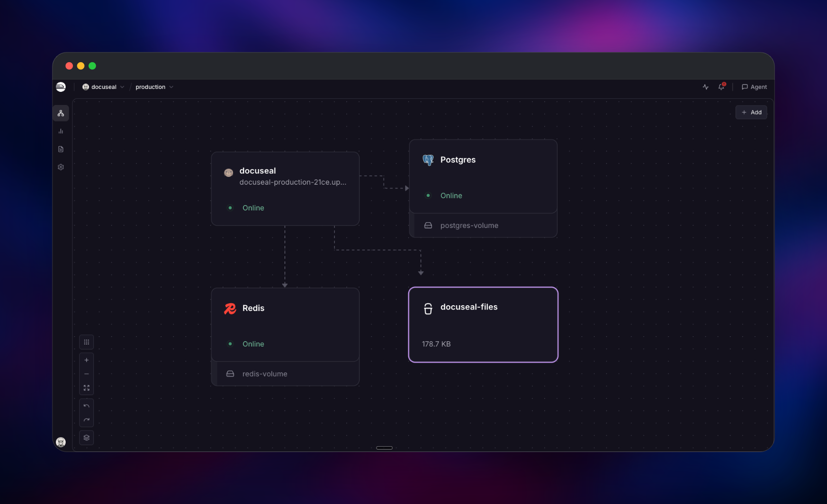Select the Architecture view in the sidebar
The height and width of the screenshot is (504, 827).
pyautogui.click(x=61, y=113)
